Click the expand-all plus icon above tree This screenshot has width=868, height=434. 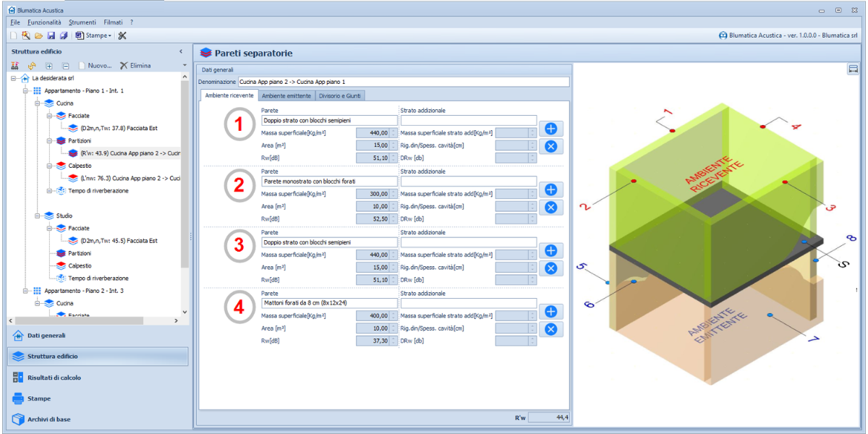49,66
